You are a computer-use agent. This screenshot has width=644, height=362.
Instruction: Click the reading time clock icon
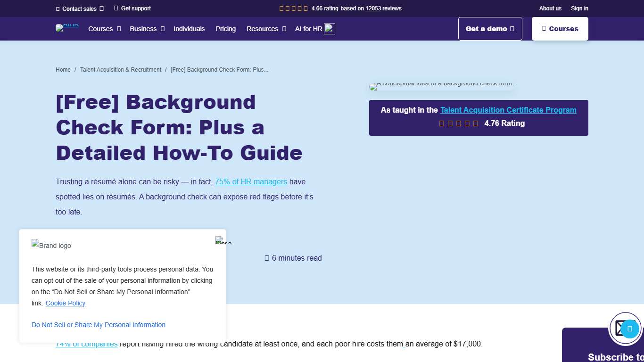[267, 258]
